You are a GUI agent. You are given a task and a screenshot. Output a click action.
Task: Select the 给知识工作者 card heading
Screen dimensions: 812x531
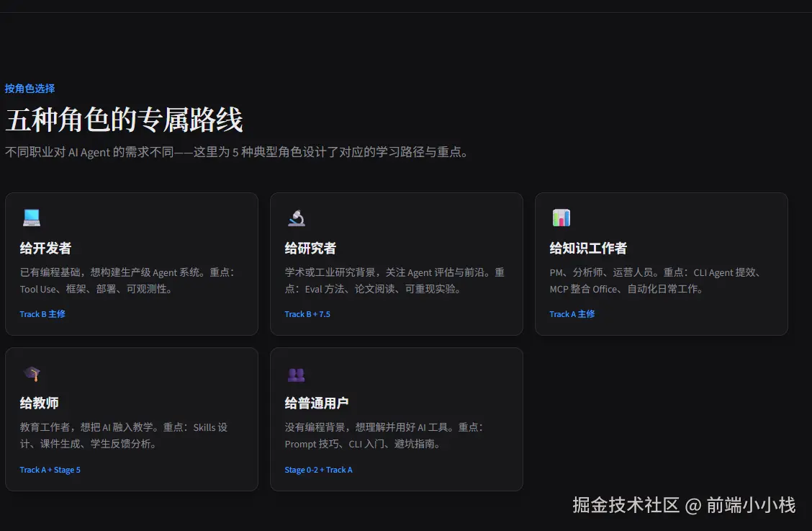(588, 249)
